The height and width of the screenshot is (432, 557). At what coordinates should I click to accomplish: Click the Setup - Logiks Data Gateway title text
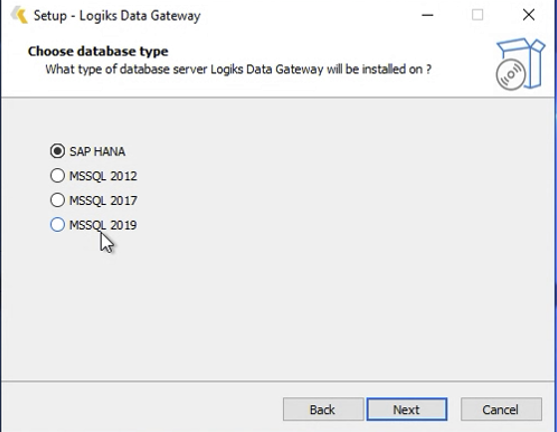[x=117, y=16]
